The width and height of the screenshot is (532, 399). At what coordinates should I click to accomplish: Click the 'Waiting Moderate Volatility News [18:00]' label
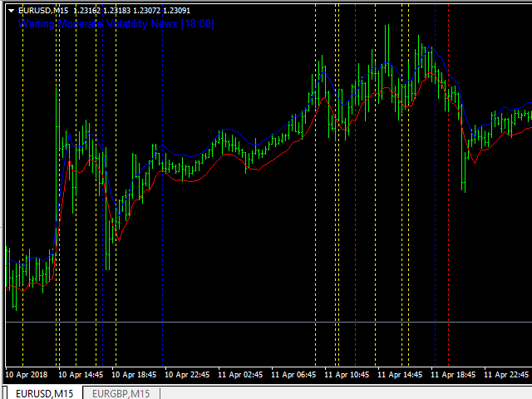[x=116, y=24]
